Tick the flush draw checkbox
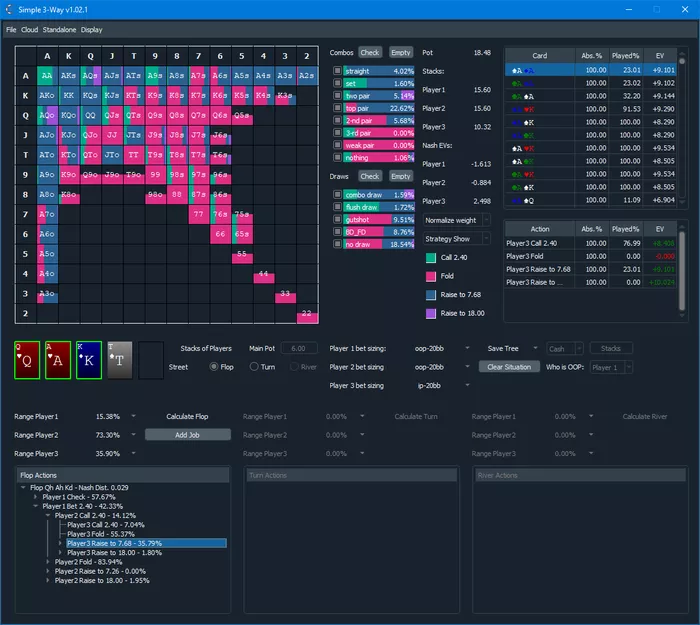This screenshot has width=700, height=625. (337, 207)
